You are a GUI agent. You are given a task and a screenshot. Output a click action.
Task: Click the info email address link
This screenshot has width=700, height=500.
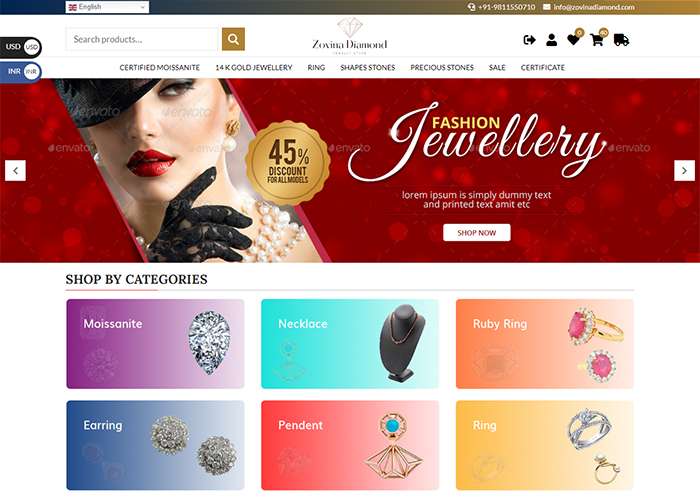point(594,7)
